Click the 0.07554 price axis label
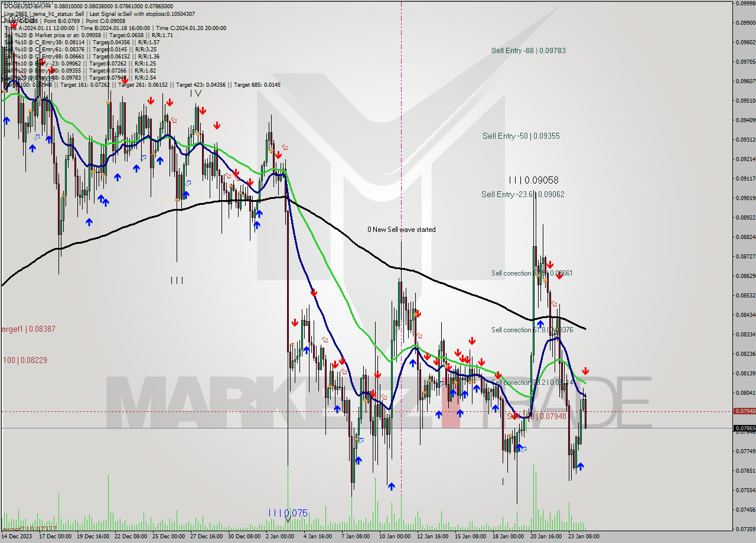Screen dimensions: 756x543 [x=745, y=490]
